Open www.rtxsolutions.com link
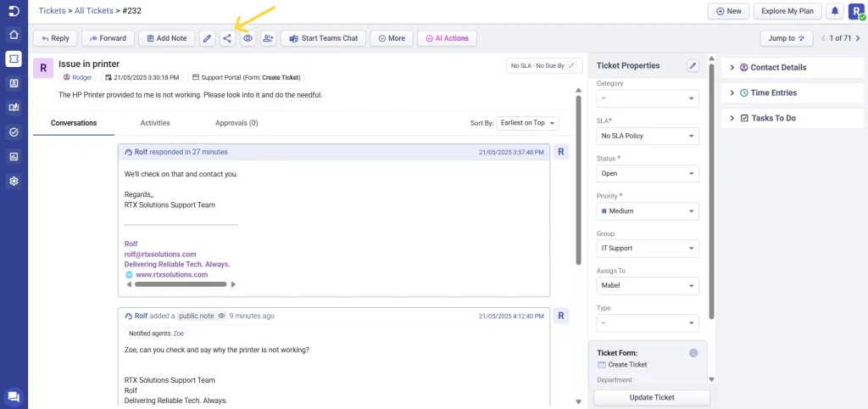The height and width of the screenshot is (409, 868). click(171, 275)
